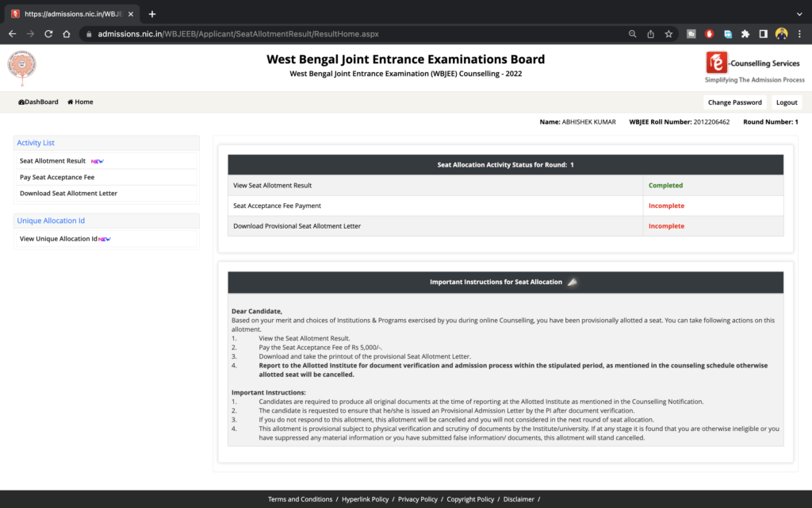Open the Privacy Policy footer link
This screenshot has height=508, width=812.
coord(417,499)
